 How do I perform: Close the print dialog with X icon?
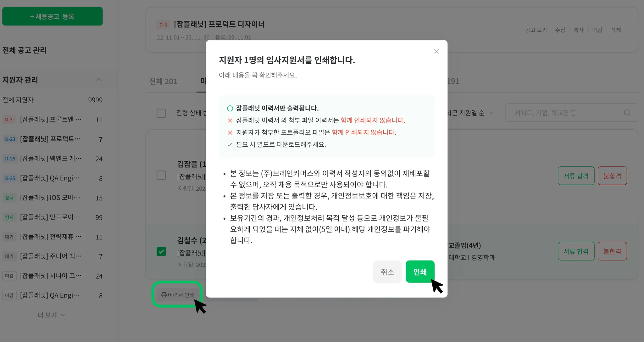point(436,51)
